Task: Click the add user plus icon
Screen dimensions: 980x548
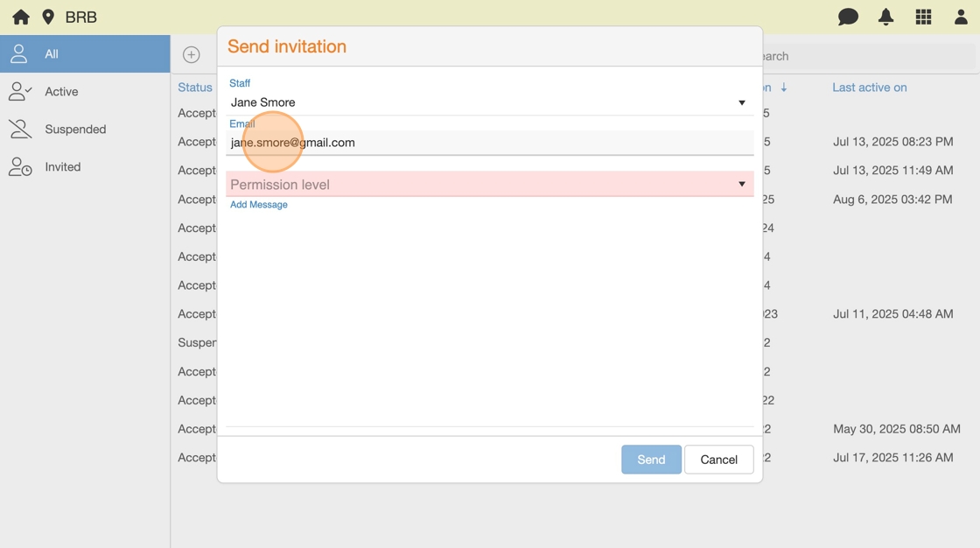Action: (191, 54)
